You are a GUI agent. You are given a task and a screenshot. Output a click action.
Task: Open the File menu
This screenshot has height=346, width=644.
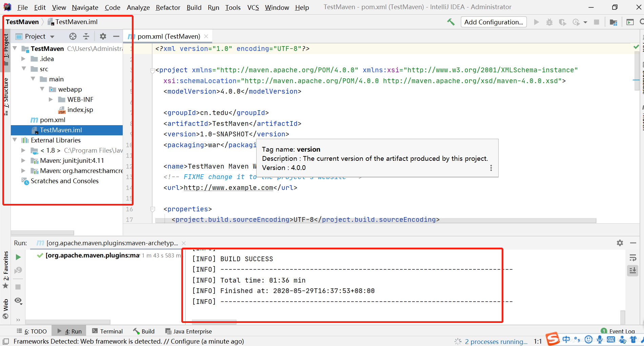[x=22, y=7]
